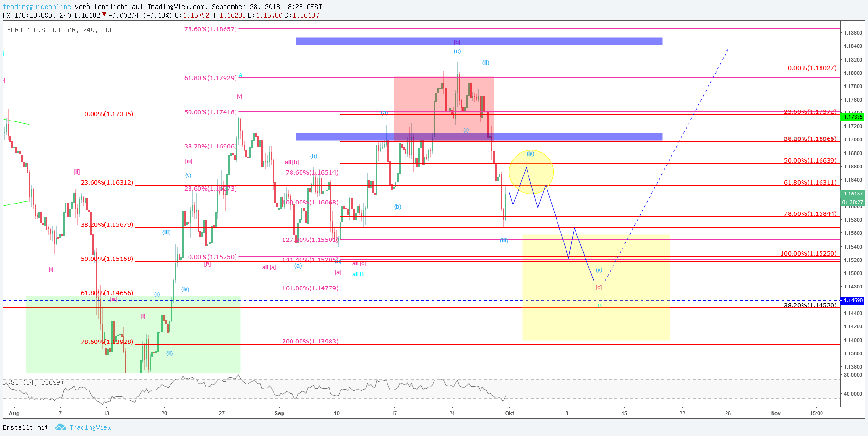Click the yellow wave (iv) circle marker

(531, 171)
